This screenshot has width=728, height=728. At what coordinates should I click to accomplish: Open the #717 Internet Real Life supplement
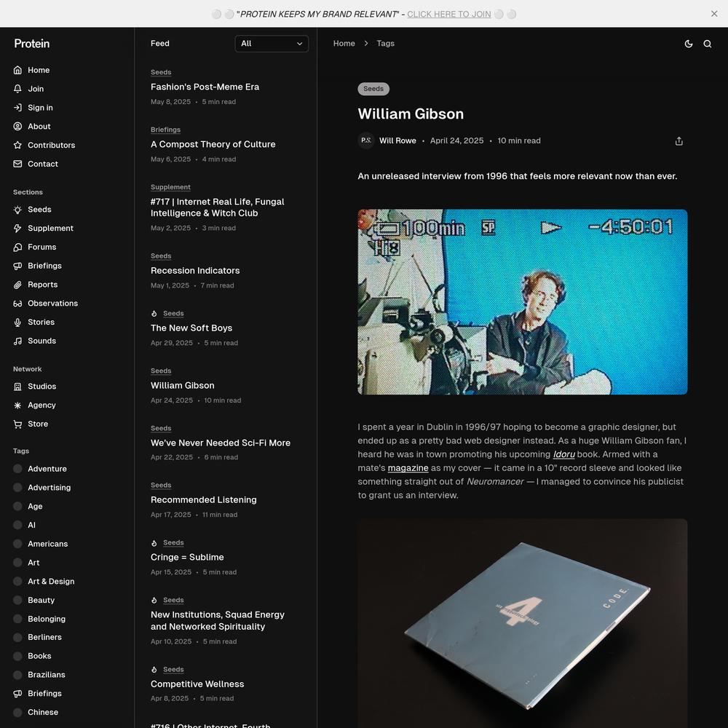[217, 207]
